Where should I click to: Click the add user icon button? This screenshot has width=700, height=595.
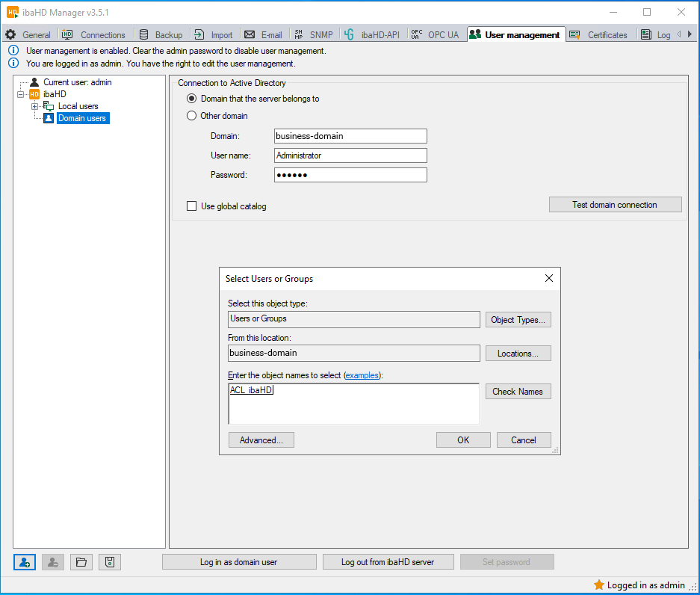tap(25, 562)
